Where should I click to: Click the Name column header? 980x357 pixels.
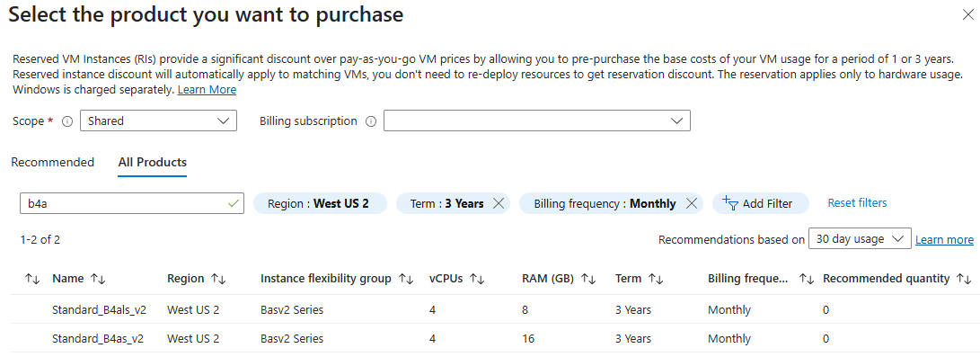click(68, 279)
